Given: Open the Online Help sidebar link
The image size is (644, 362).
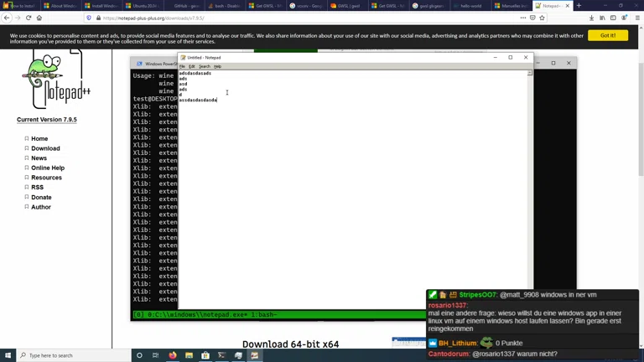Looking at the screenshot, I should point(48,168).
